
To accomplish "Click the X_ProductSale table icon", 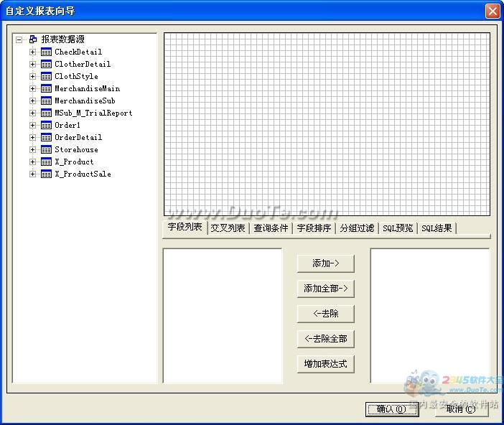I will 46,174.
